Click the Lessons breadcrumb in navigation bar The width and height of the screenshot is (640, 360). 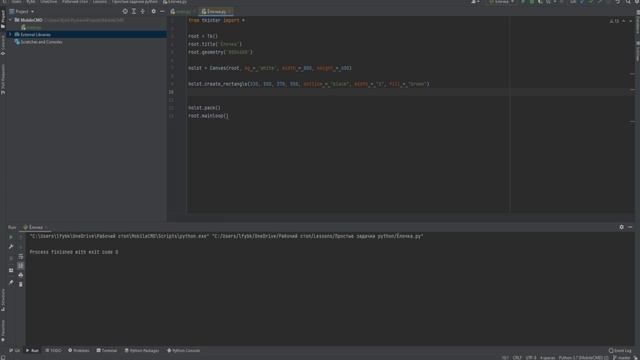(x=100, y=2)
